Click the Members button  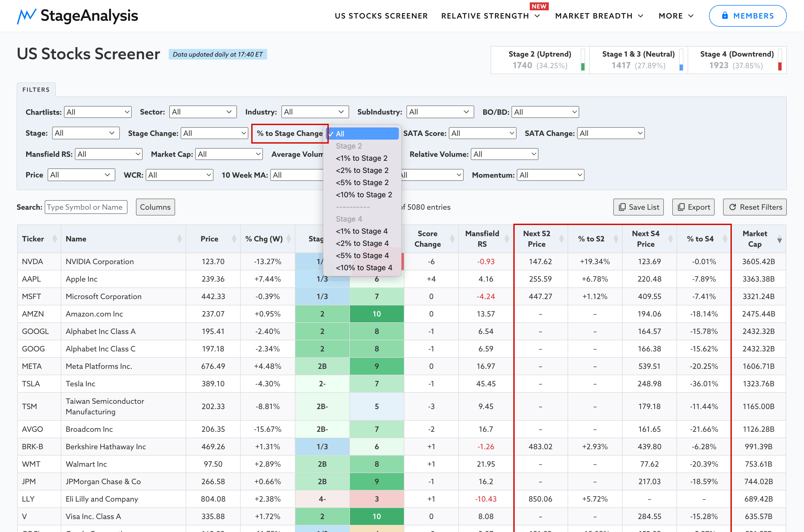[x=748, y=16]
